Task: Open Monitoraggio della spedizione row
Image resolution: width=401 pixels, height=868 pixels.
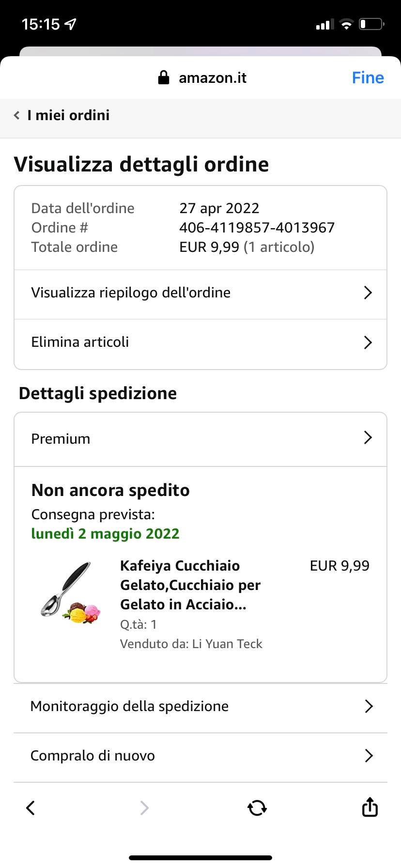Action: point(200,706)
